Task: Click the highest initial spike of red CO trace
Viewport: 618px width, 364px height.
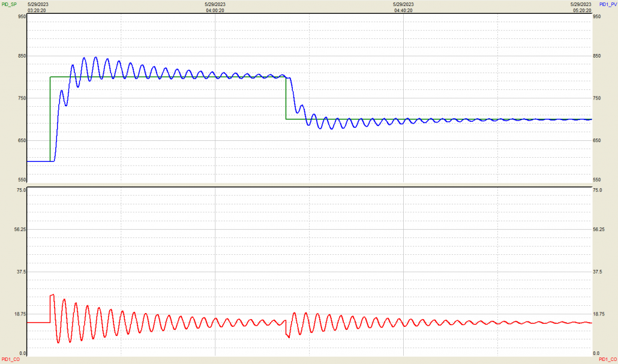Action: click(53, 295)
